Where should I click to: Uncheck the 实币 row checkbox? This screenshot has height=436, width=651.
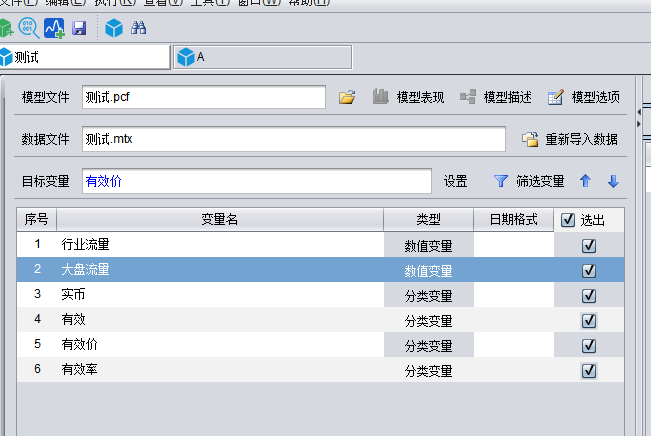coord(589,296)
